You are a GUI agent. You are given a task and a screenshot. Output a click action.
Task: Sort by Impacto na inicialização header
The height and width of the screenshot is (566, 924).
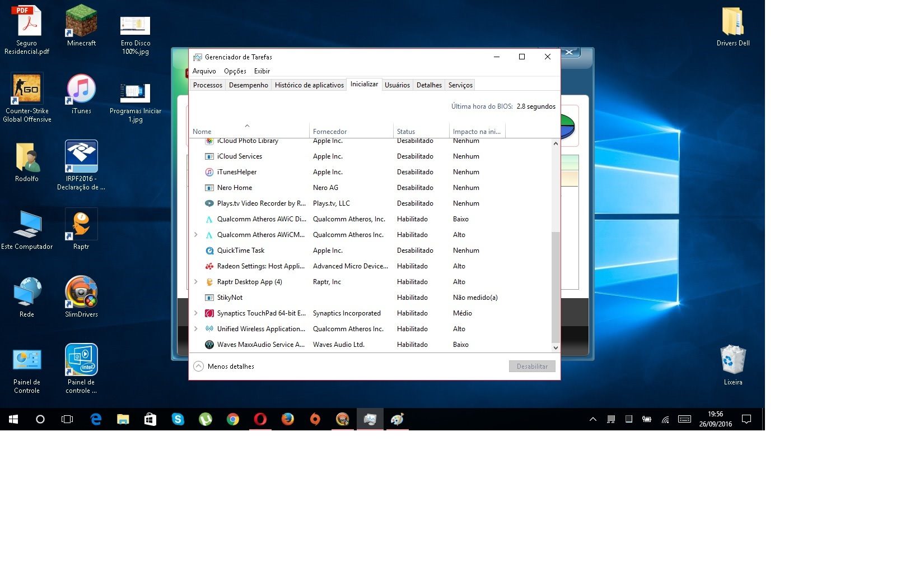pos(477,131)
